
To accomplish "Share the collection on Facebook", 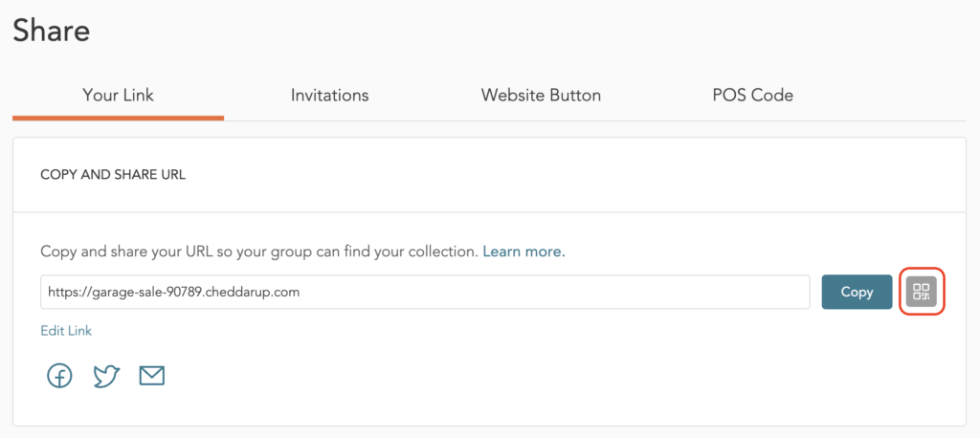I will click(59, 376).
